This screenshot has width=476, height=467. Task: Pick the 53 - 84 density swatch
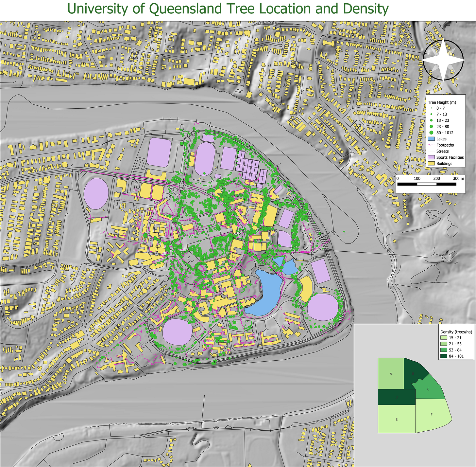tap(443, 350)
